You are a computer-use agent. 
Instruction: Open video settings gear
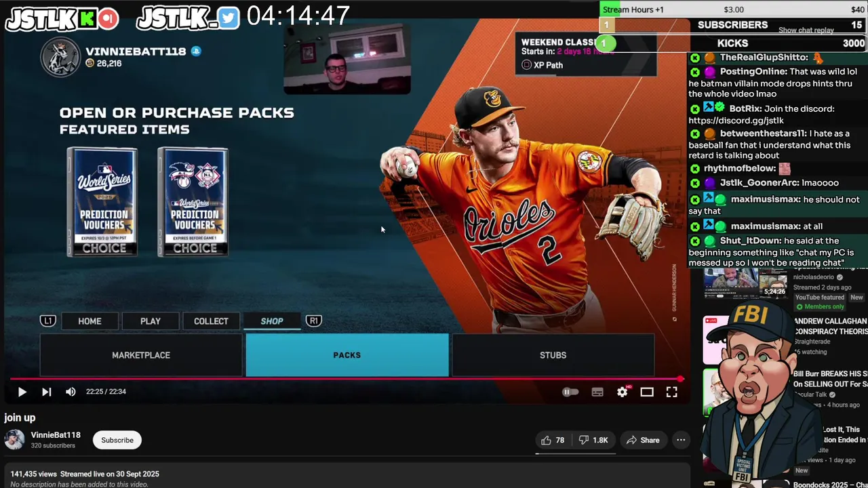point(622,392)
